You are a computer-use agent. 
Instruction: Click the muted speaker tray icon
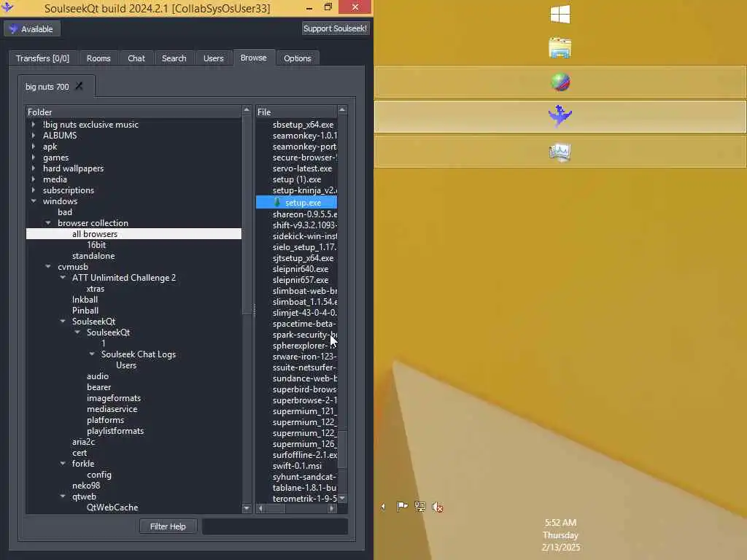(x=437, y=507)
